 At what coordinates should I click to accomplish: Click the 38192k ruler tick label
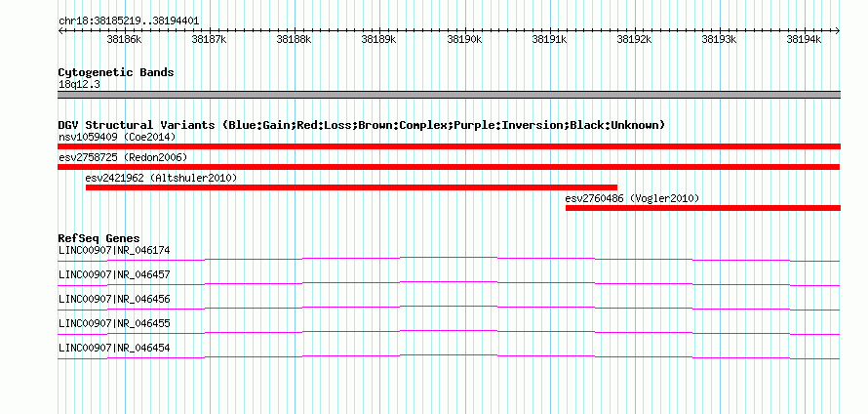pos(634,40)
